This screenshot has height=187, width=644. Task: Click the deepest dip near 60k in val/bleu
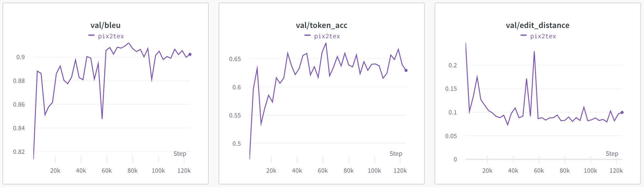pyautogui.click(x=102, y=119)
